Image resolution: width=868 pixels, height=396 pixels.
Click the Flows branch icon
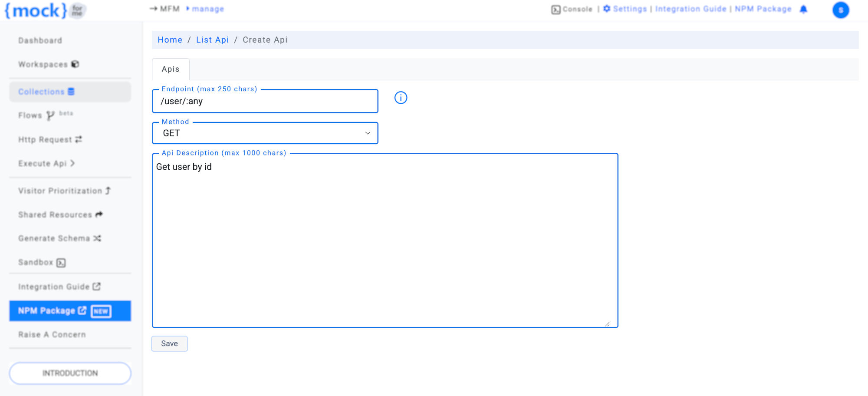(x=50, y=115)
